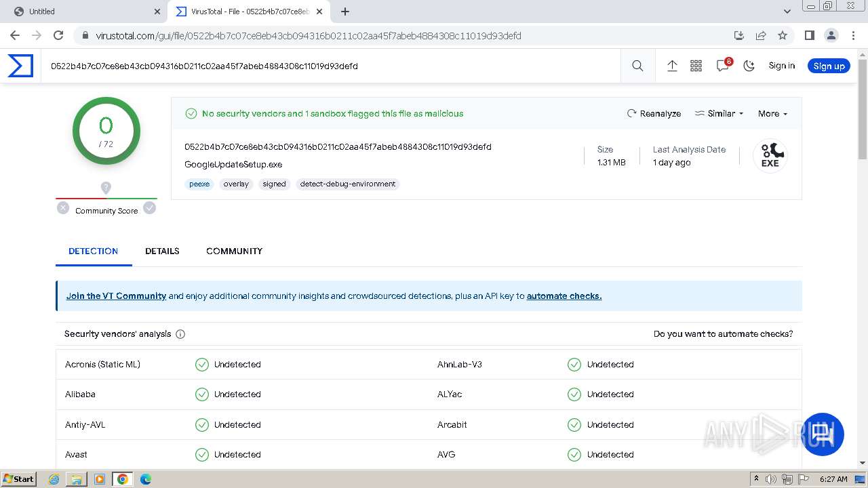Viewport: 868px width, 488px height.
Task: Expand the Similar dropdown
Action: (x=719, y=114)
